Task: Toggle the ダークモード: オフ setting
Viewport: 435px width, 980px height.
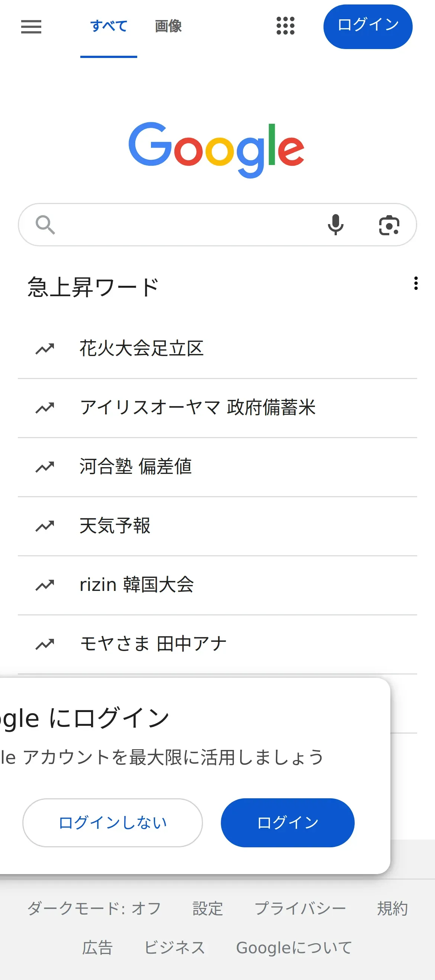Action: coord(94,909)
